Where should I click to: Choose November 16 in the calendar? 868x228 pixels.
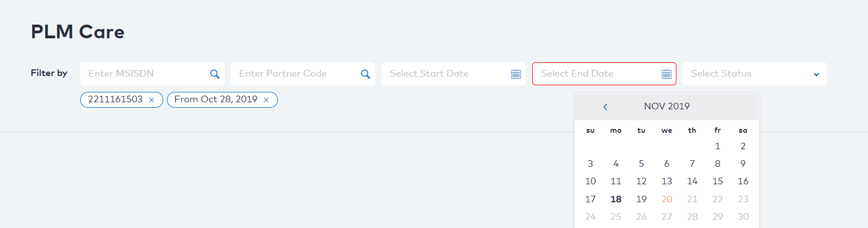tap(743, 181)
